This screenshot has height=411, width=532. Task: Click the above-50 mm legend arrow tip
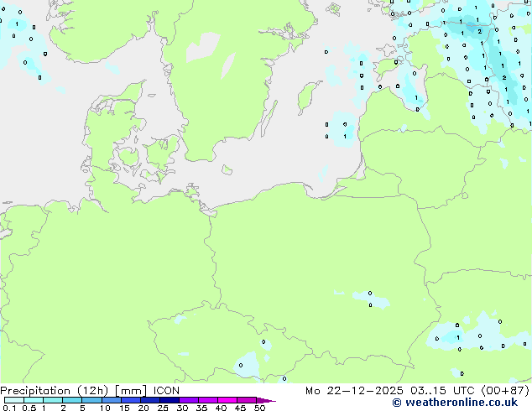click(x=266, y=400)
